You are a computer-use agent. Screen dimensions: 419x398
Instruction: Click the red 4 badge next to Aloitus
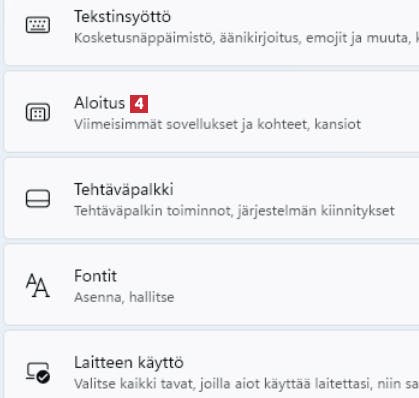139,104
